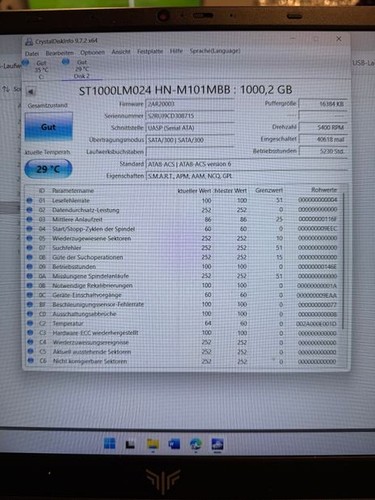Click the Rohwerte column header

(324, 190)
